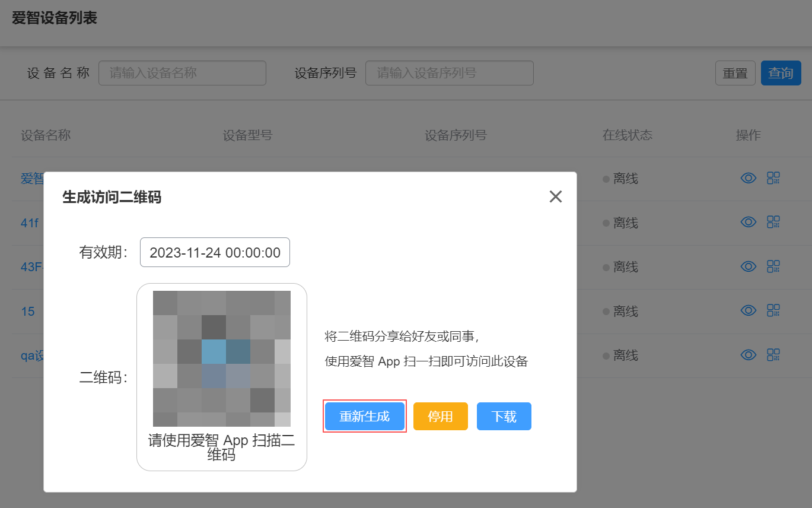The image size is (812, 508).
Task: Click the 请输入设备序列号 input field
Action: [x=449, y=72]
